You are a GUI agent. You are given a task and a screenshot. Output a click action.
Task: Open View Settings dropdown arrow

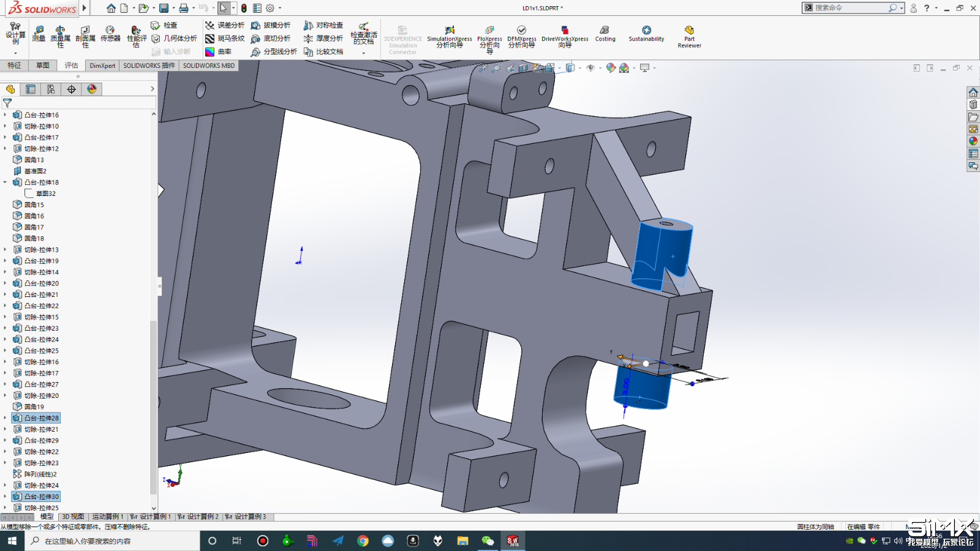(655, 68)
